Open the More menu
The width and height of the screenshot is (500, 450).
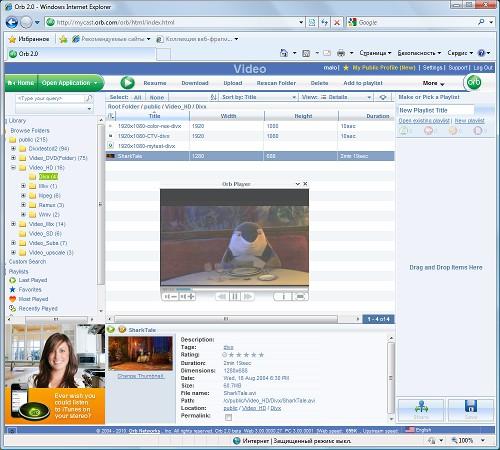tap(433, 83)
